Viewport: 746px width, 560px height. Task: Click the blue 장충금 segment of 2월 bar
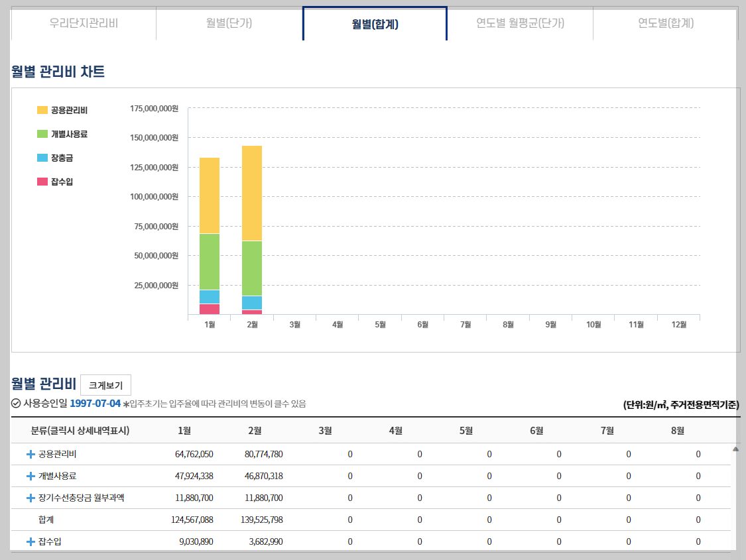click(x=252, y=303)
